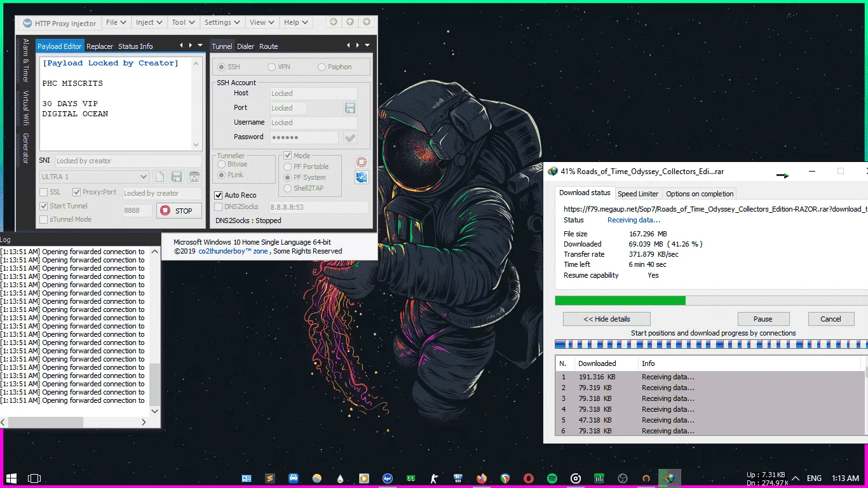Click the save icon next to the Port field
Screen dimensions: 868x488
(350, 108)
